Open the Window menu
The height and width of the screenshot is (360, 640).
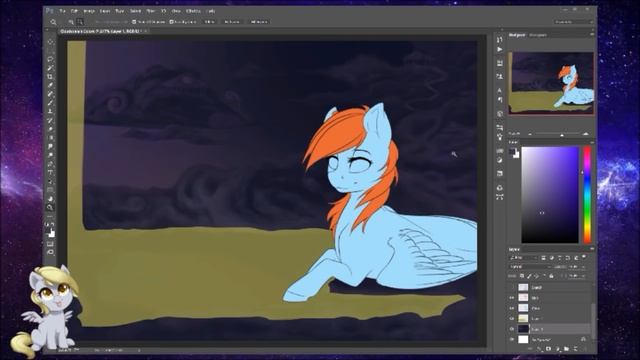click(x=193, y=11)
